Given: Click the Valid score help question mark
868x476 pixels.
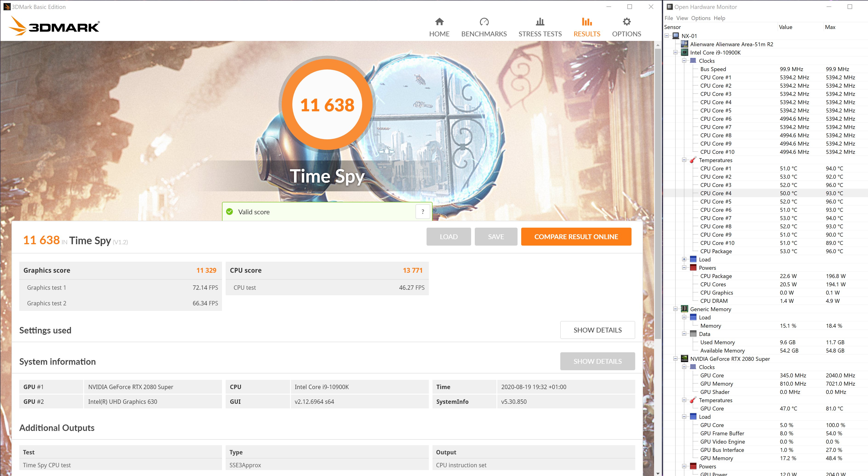Looking at the screenshot, I should pos(423,212).
